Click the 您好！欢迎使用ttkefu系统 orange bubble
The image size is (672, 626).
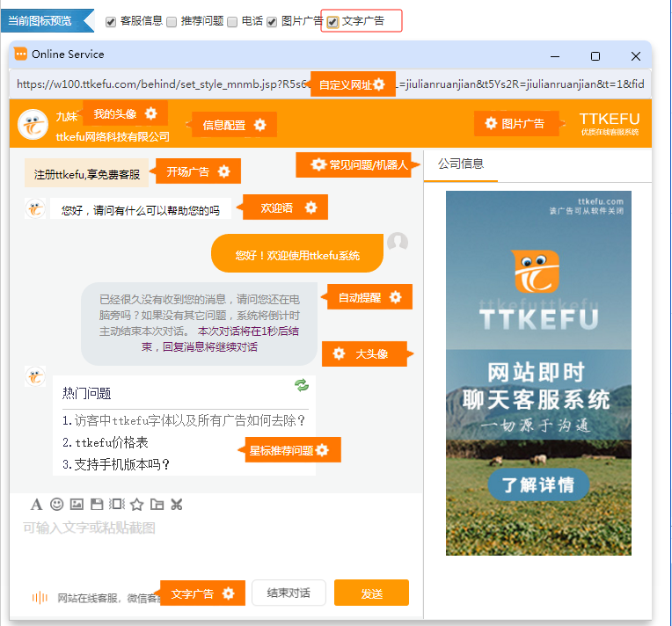297,254
